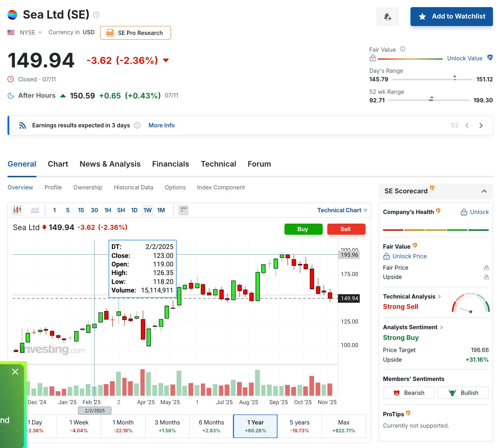Viewport: 499px width, 448px height.
Task: Go to next notification arrow
Action: pos(481,125)
